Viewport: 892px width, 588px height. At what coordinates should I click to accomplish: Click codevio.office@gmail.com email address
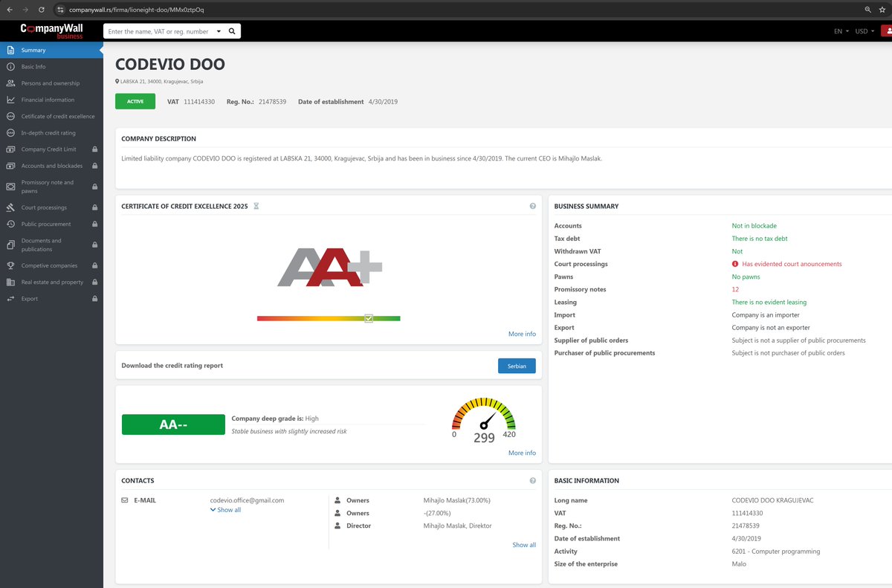[x=247, y=500]
